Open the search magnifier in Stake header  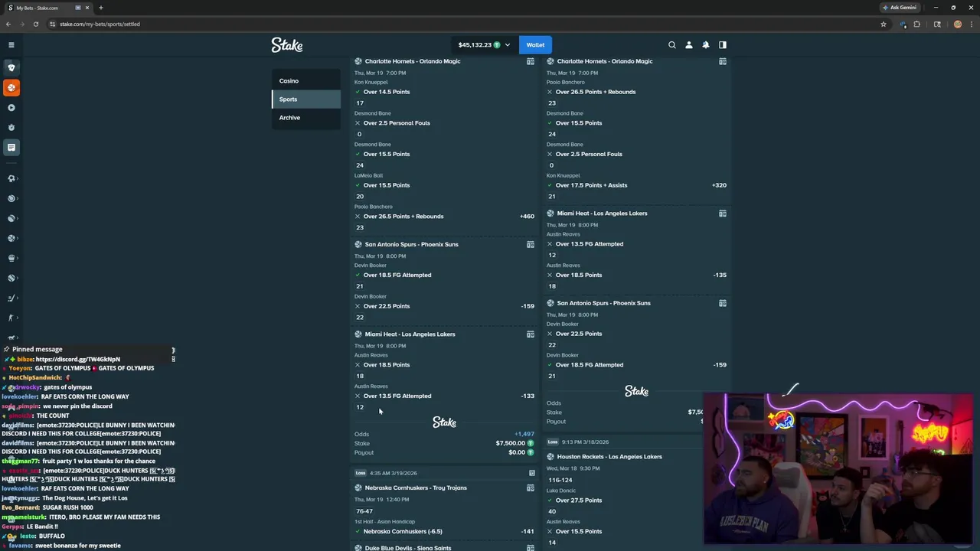click(672, 45)
